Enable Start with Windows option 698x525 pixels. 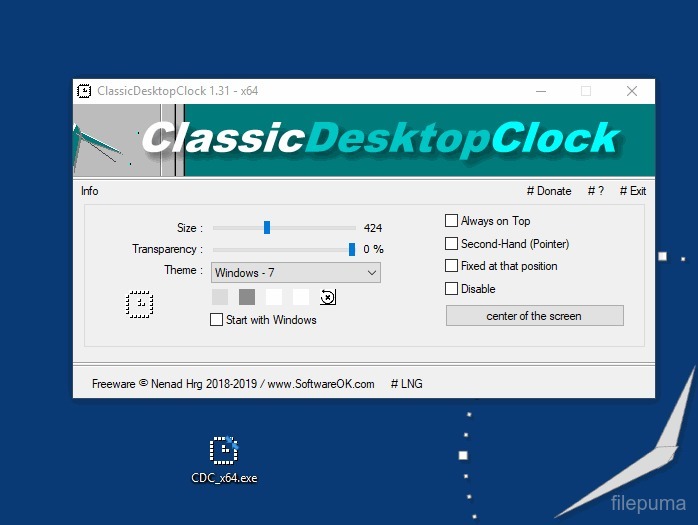pos(217,320)
